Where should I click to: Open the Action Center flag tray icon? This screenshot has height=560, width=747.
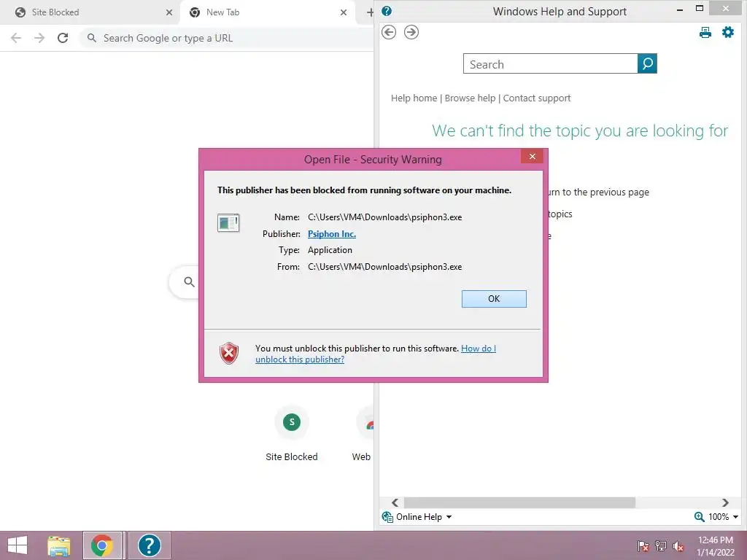[643, 546]
